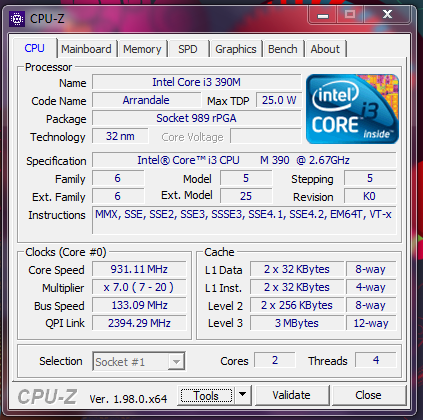Click the CPU tab

pyautogui.click(x=35, y=48)
